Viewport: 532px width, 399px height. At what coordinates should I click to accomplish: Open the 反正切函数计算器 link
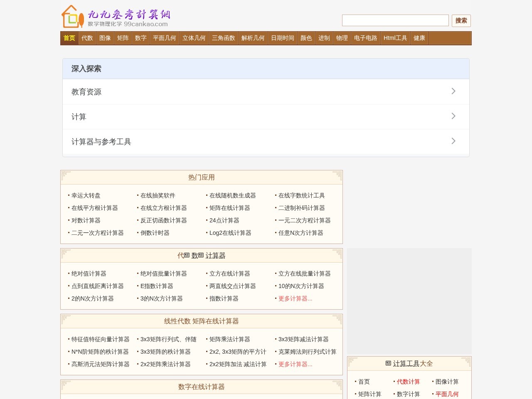[164, 220]
